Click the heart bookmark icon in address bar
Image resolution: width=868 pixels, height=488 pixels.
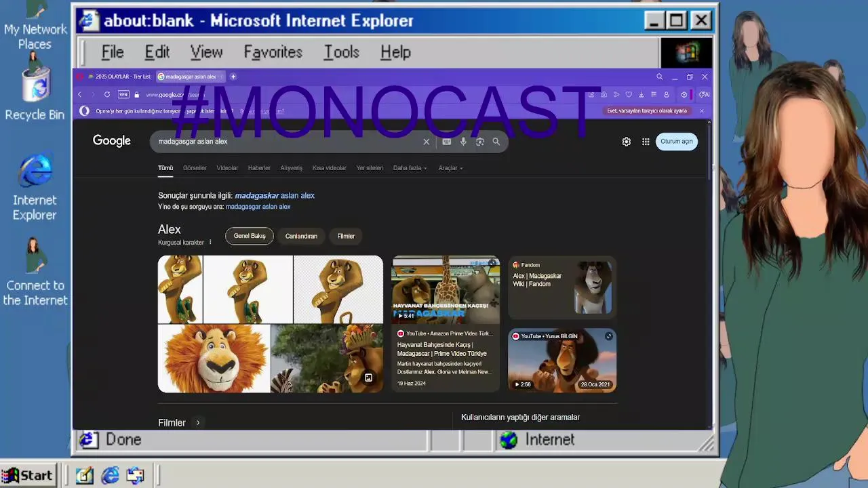(x=629, y=95)
